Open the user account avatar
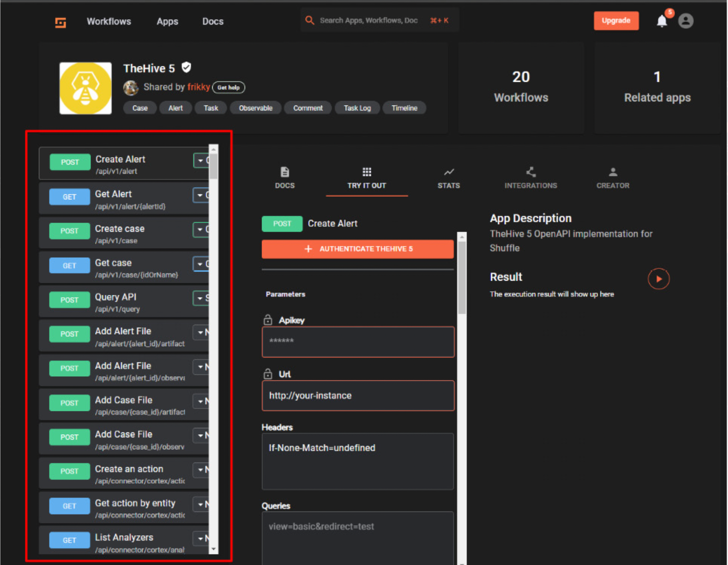Viewport: 728px width, 565px height. (x=685, y=21)
